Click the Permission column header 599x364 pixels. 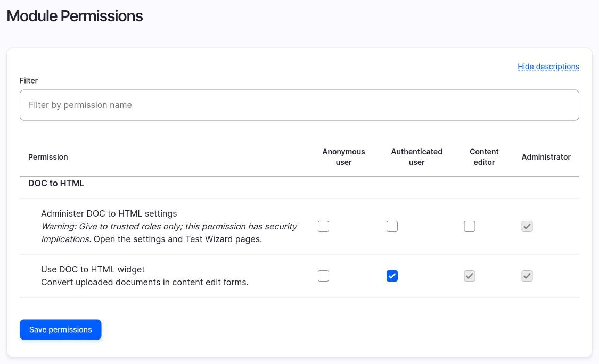(48, 157)
